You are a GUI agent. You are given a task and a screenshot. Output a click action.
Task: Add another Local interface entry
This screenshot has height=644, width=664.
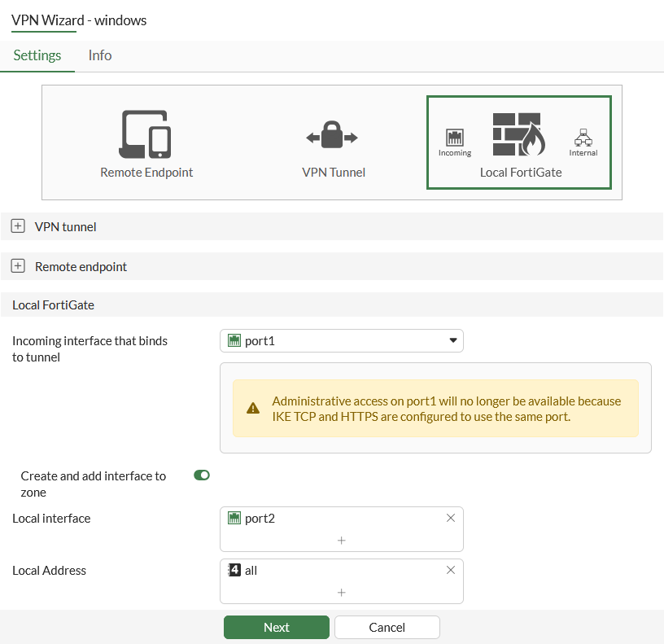click(x=342, y=541)
